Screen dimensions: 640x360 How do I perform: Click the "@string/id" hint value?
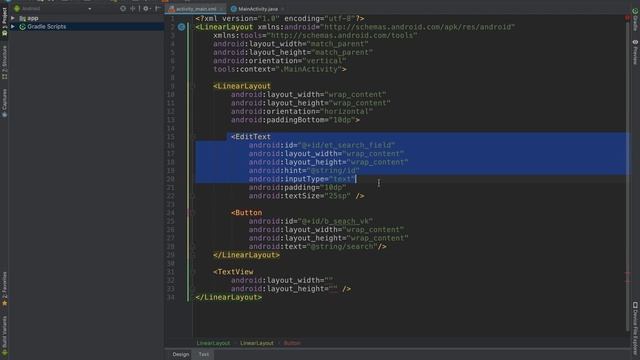point(333,171)
